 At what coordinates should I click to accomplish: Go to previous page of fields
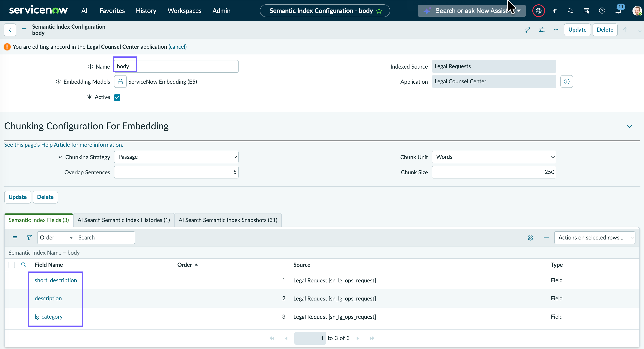pyautogui.click(x=286, y=338)
